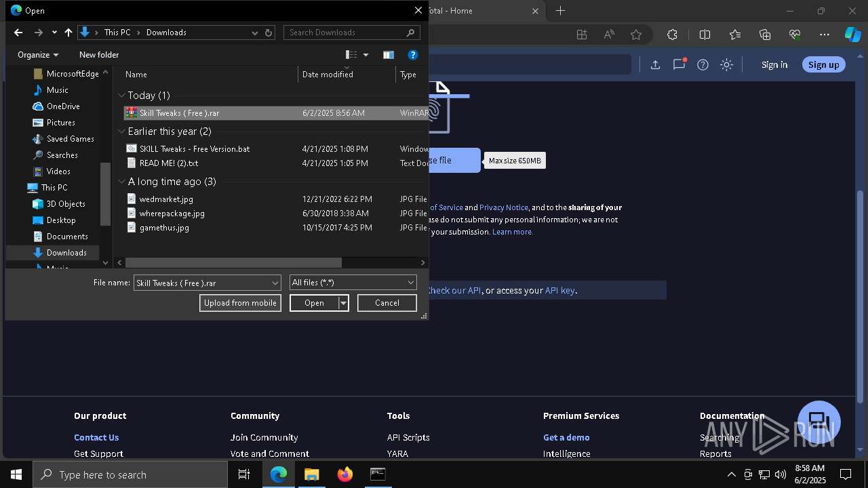Viewport: 868px width, 488px height.
Task: Select OneDrive in navigation tree
Action: coord(56,106)
